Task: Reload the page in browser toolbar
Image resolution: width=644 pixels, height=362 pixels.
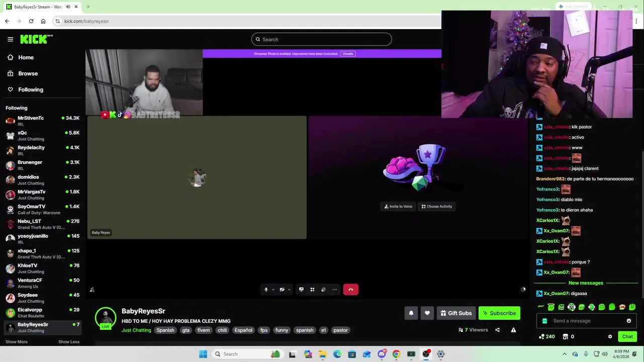Action: [31, 21]
